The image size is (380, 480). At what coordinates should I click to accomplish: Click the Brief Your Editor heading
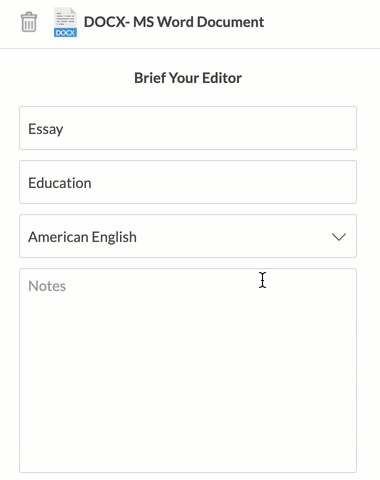[188, 78]
